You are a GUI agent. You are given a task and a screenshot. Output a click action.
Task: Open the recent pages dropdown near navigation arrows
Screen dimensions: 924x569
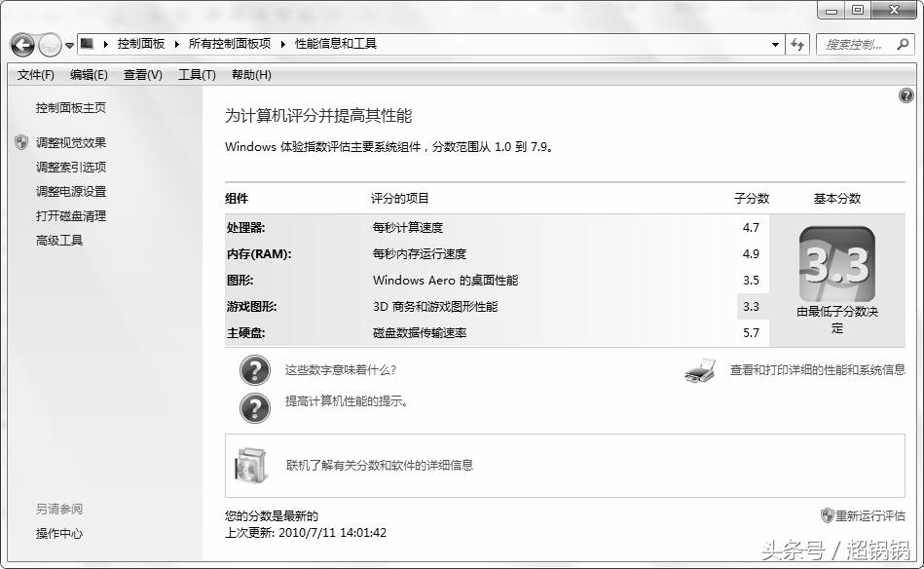(68, 44)
